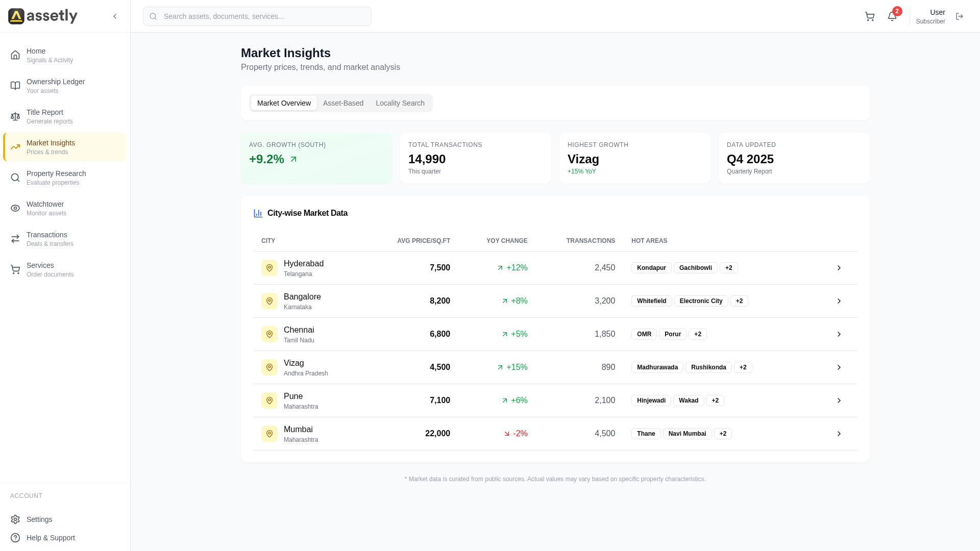Select the Transactions sidebar icon
Screen dimensions: 980x551
(15, 239)
